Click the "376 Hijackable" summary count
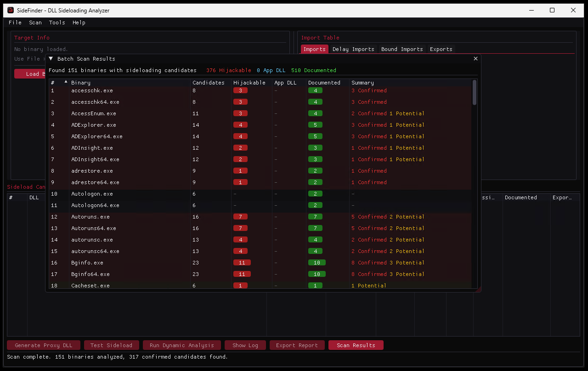 [x=229, y=70]
